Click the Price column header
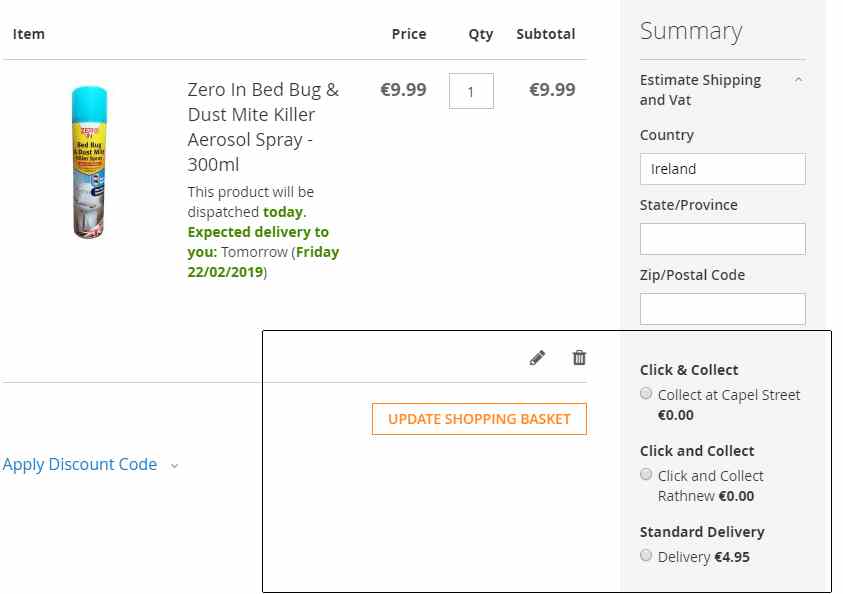 coord(409,34)
